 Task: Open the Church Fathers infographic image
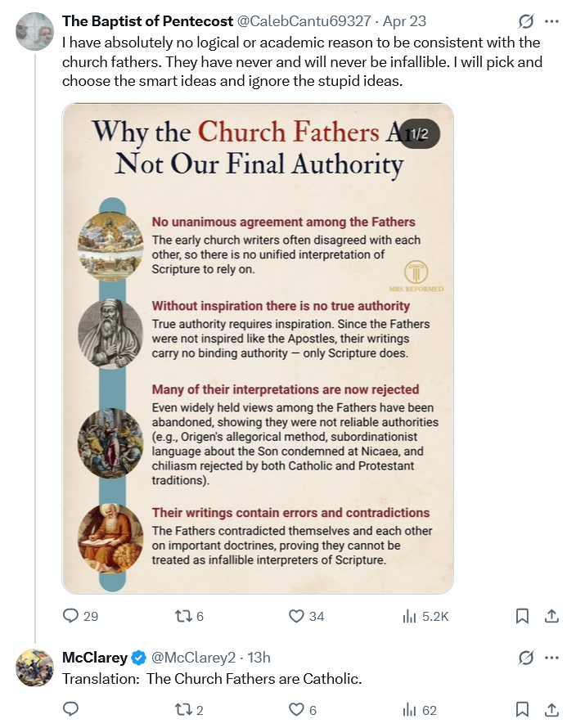pyautogui.click(x=258, y=348)
